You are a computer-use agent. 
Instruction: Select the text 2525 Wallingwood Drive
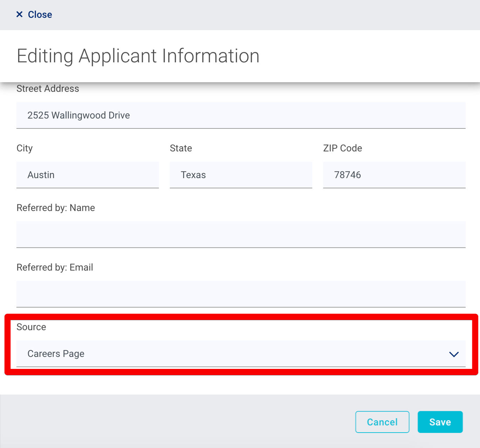78,115
